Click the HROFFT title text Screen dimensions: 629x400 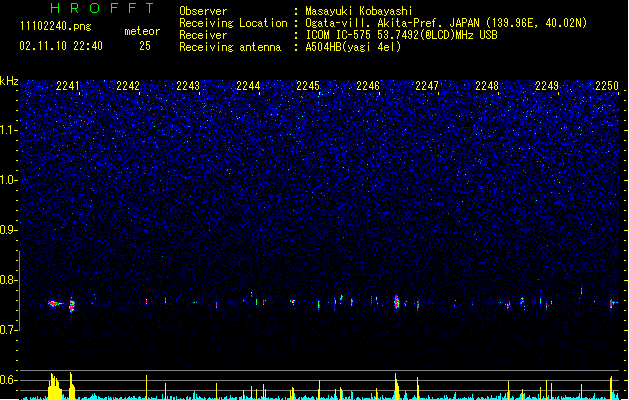click(x=102, y=8)
